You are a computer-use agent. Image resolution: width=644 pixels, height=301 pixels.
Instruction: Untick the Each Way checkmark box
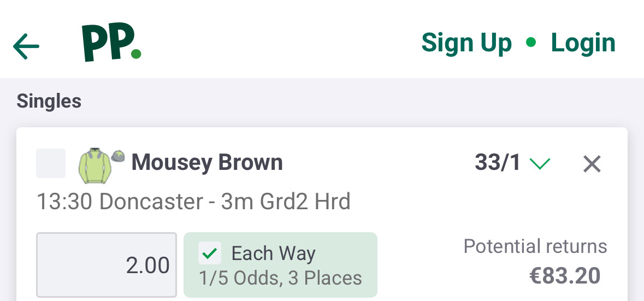(x=211, y=253)
